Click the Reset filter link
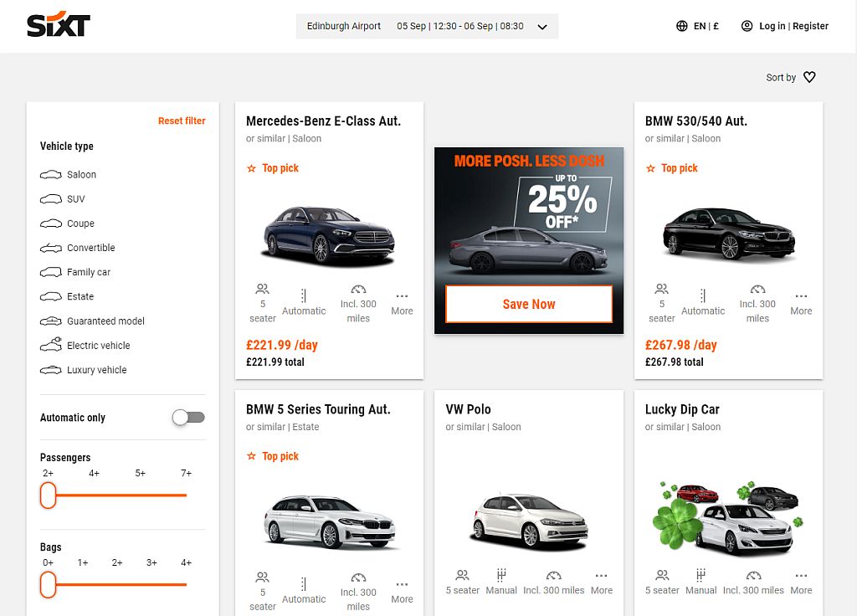The height and width of the screenshot is (616, 857). [x=182, y=121]
